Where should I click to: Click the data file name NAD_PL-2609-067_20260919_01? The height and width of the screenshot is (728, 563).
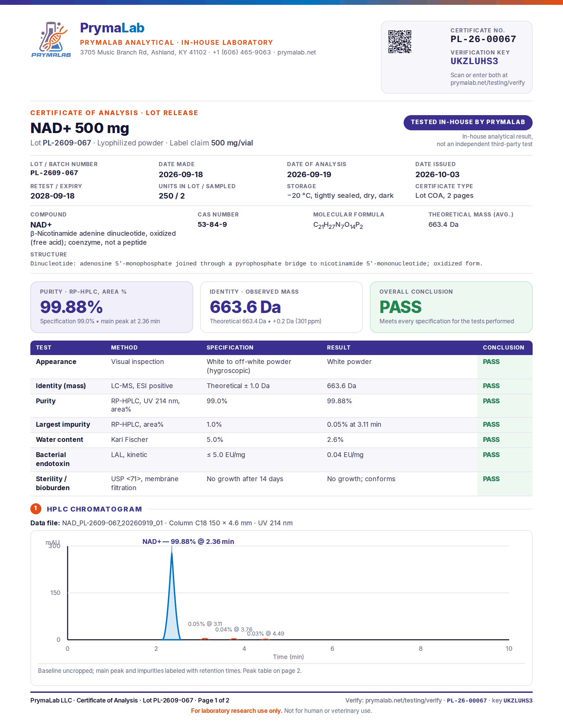click(x=112, y=523)
